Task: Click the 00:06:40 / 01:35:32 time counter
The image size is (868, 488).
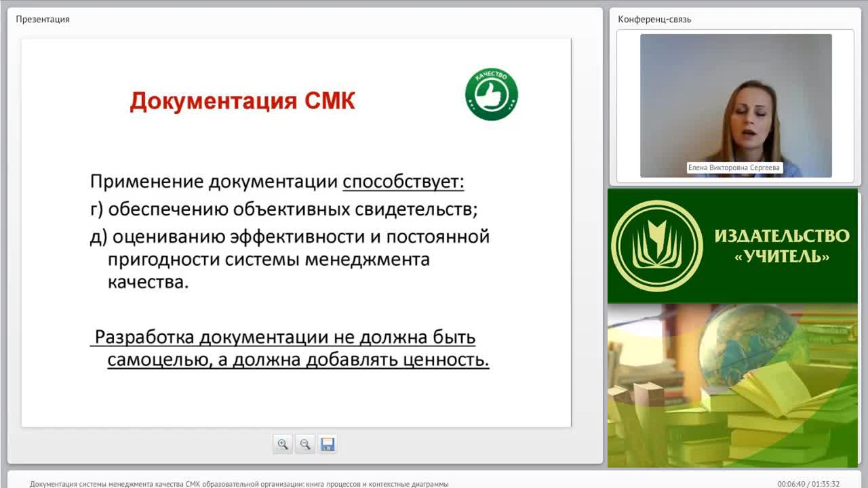Action: pyautogui.click(x=808, y=484)
